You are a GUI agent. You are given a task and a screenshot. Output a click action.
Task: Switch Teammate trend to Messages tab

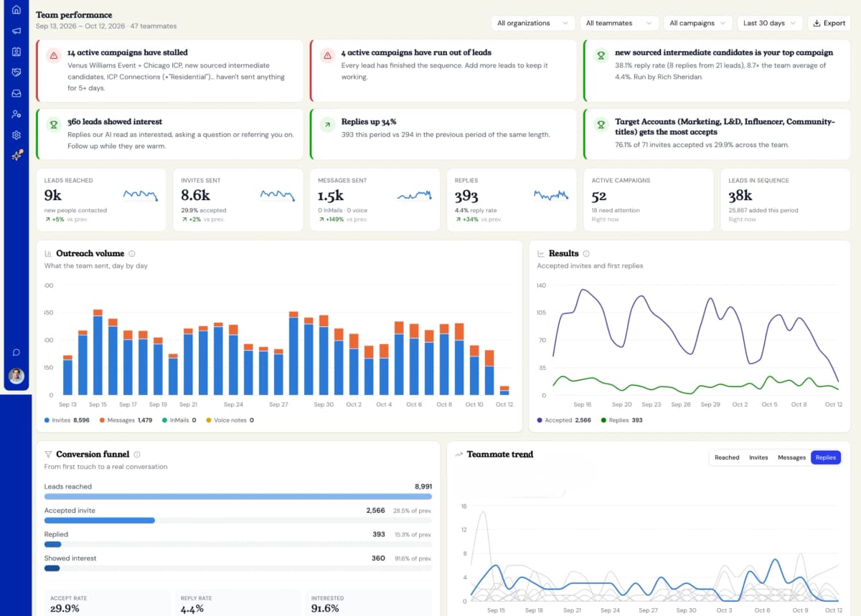(791, 458)
